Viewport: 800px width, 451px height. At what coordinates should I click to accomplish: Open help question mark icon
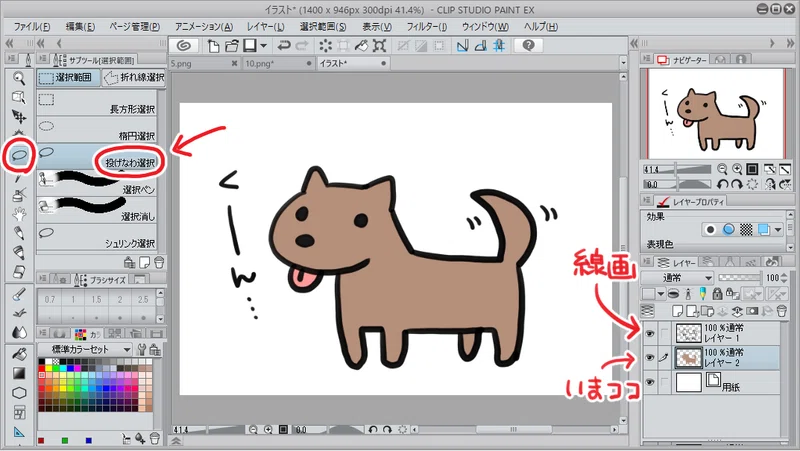coord(529,46)
